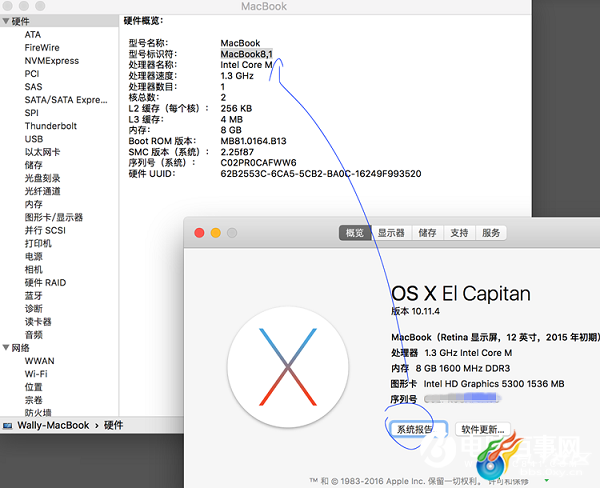The width and height of the screenshot is (600, 488).
Task: Select 并行 SCSI entry
Action: pos(45,230)
